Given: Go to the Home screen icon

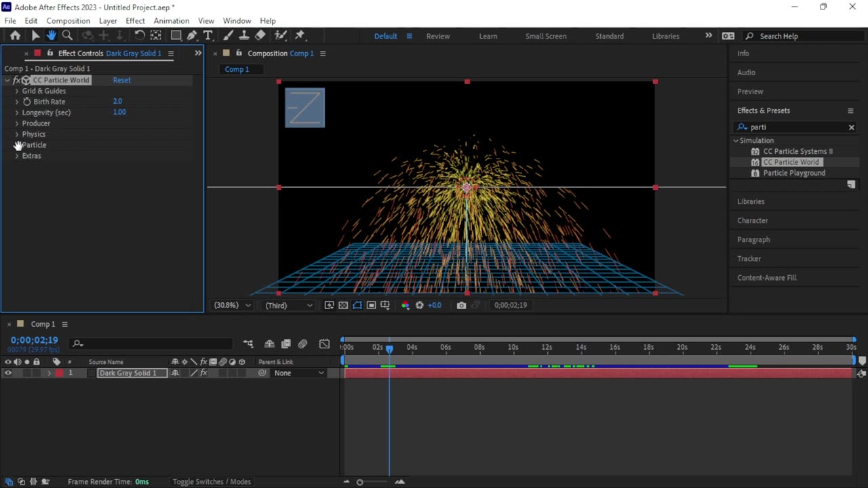Looking at the screenshot, I should 15,36.
